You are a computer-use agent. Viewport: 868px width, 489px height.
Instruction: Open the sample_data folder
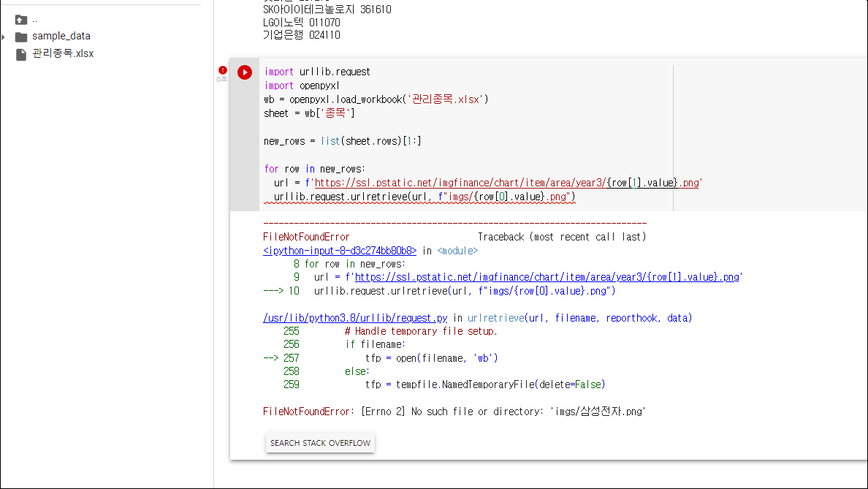61,36
